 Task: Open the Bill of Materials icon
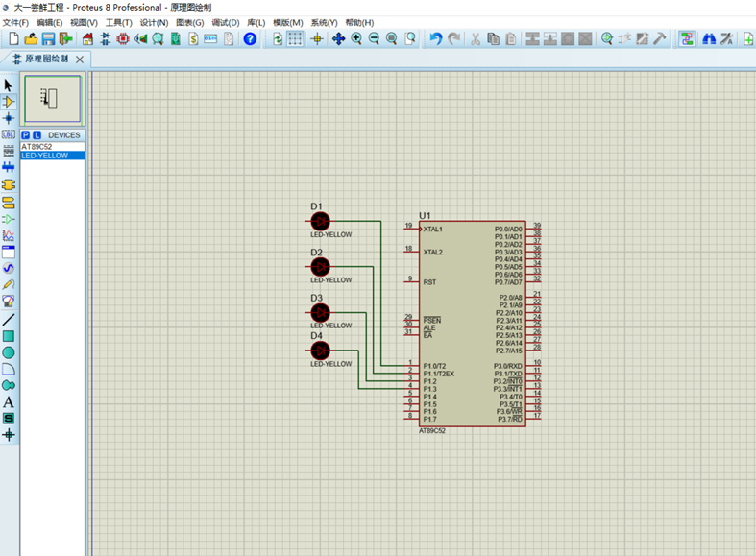pyautogui.click(x=193, y=38)
